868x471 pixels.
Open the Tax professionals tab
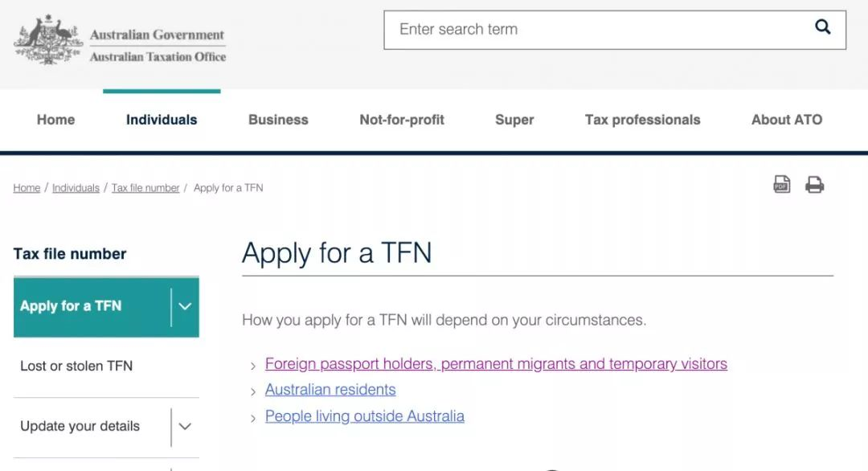click(642, 120)
